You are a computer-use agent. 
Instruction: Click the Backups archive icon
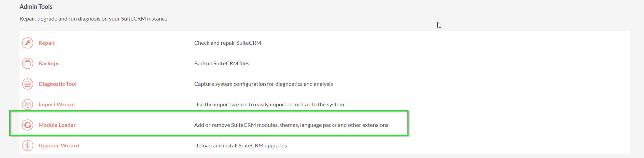tap(28, 64)
